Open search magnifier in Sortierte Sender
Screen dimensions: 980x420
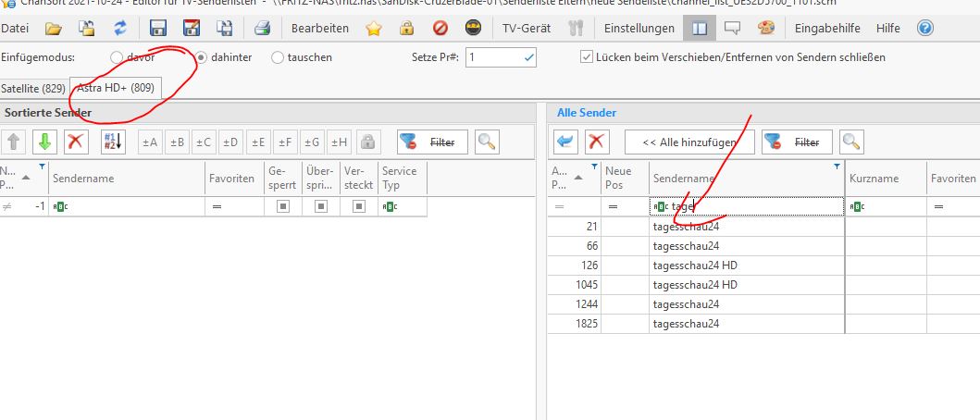tap(487, 142)
